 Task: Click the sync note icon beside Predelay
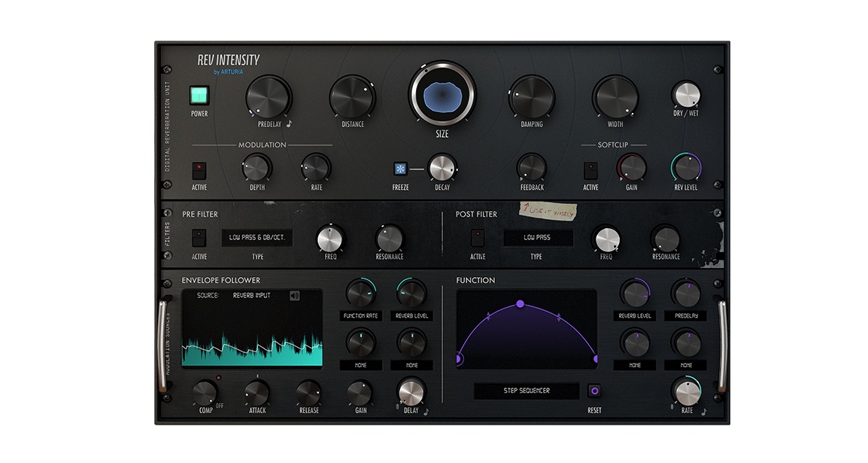tap(289, 124)
